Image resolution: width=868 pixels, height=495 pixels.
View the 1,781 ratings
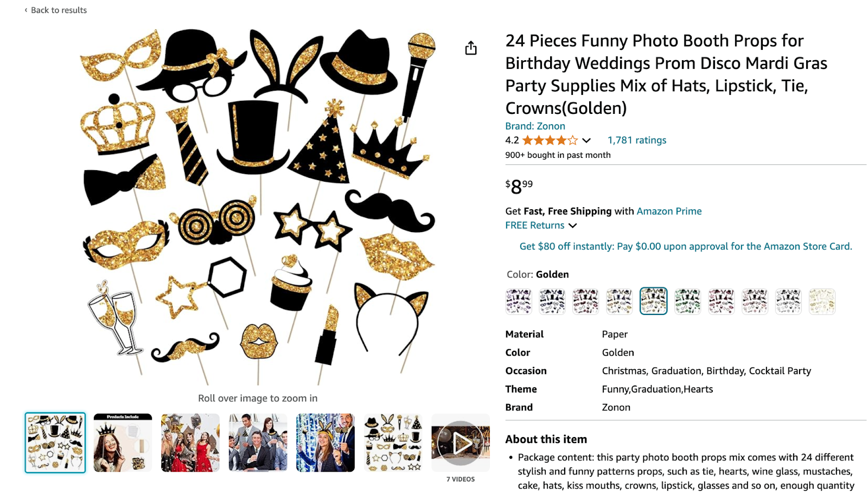tap(636, 140)
